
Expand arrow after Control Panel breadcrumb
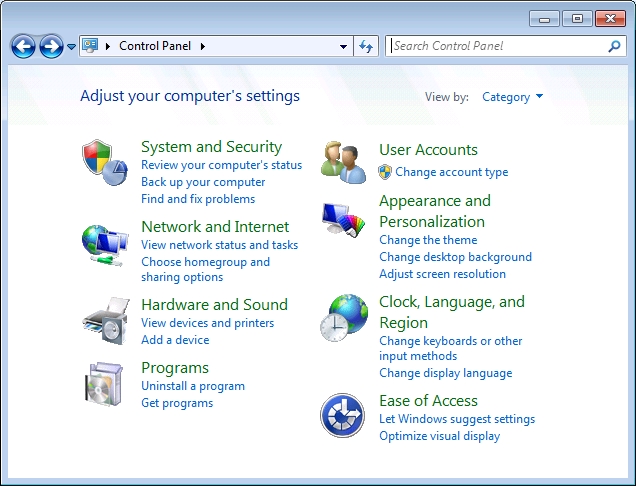tap(202, 46)
